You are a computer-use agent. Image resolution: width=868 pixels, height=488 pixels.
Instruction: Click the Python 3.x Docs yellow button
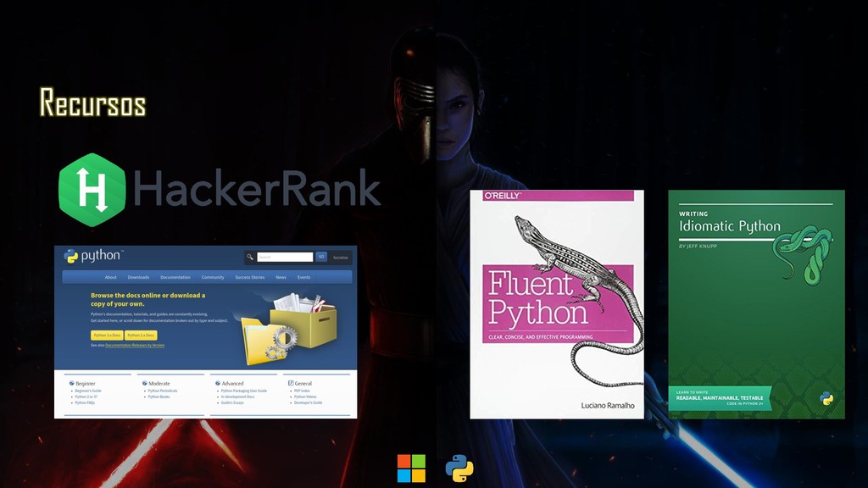click(107, 335)
